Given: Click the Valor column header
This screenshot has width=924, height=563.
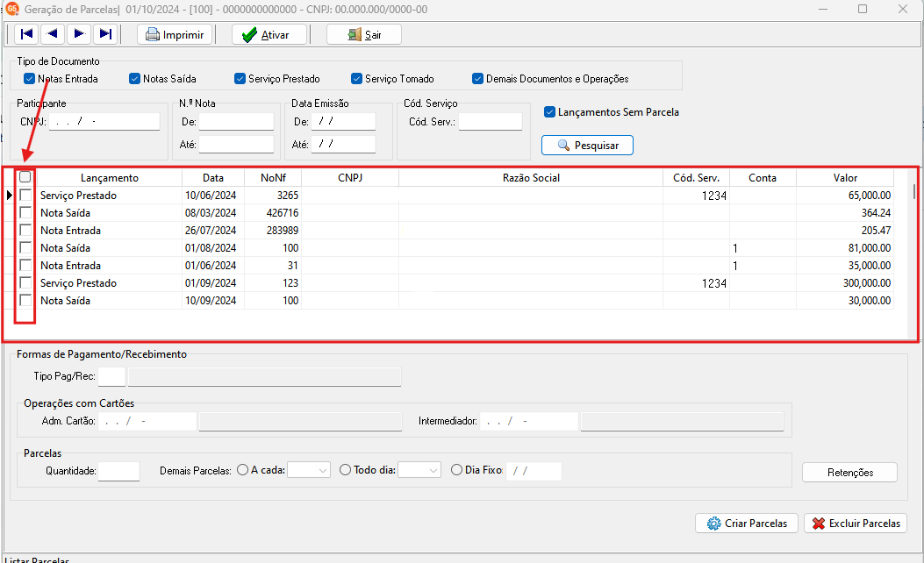Looking at the screenshot, I should click(x=845, y=178).
